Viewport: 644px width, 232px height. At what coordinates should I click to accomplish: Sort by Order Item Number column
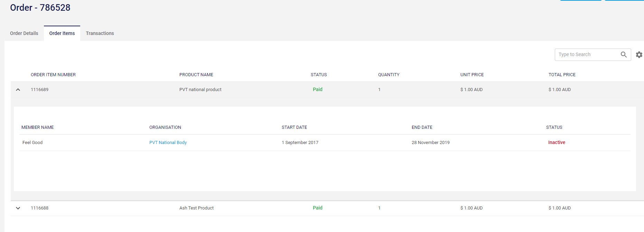53,75
